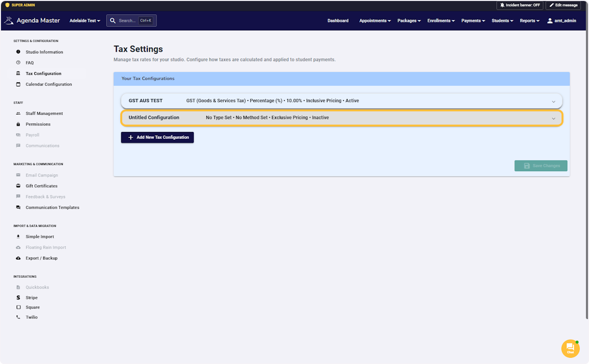Click the Feedback & Surveys icon
The image size is (589, 364).
(18, 197)
